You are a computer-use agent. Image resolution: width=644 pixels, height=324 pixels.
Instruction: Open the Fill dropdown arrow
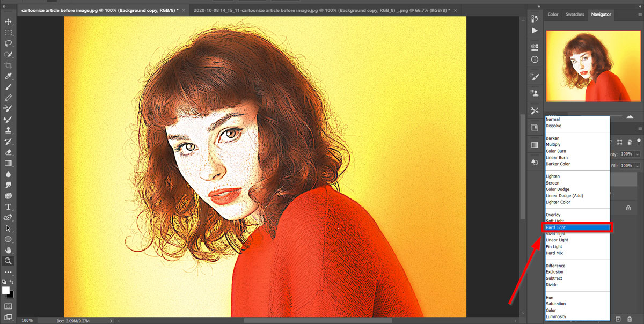click(638, 166)
